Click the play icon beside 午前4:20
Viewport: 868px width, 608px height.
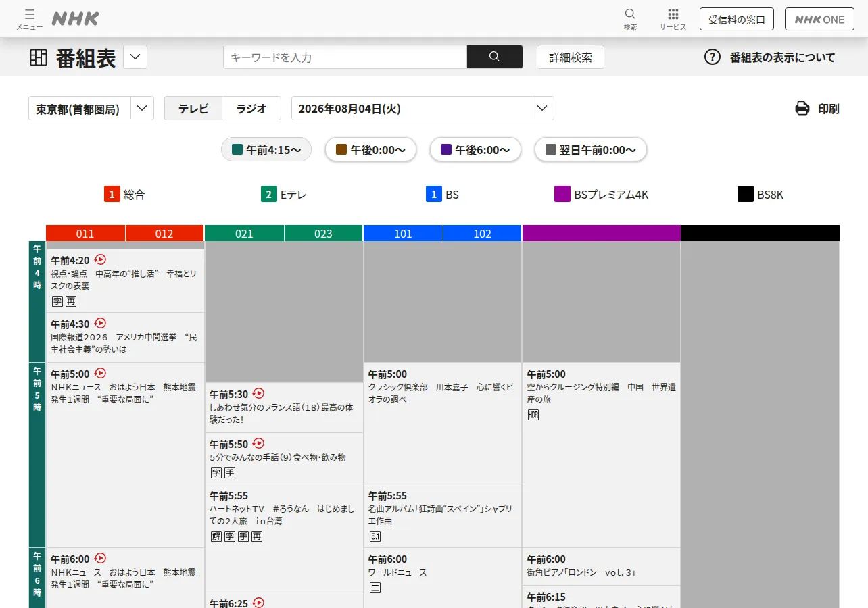tap(100, 259)
